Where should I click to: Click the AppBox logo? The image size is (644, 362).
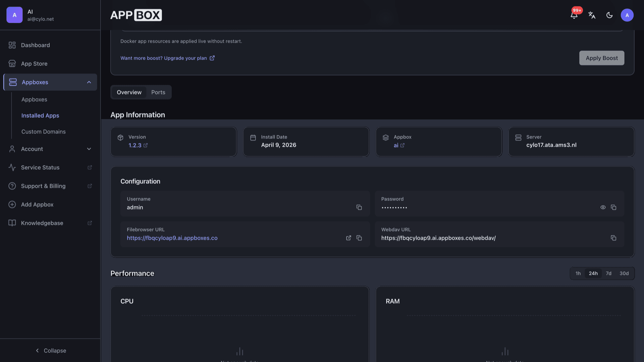pyautogui.click(x=136, y=15)
